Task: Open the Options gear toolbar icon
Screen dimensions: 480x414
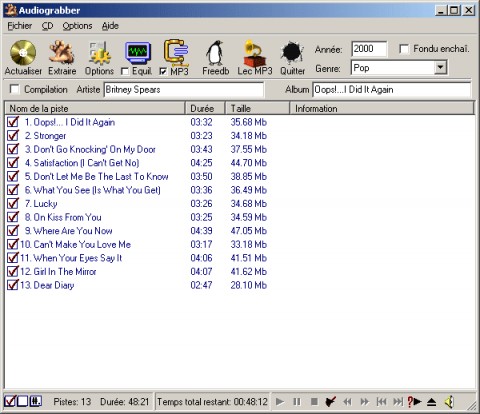Action: tap(99, 53)
